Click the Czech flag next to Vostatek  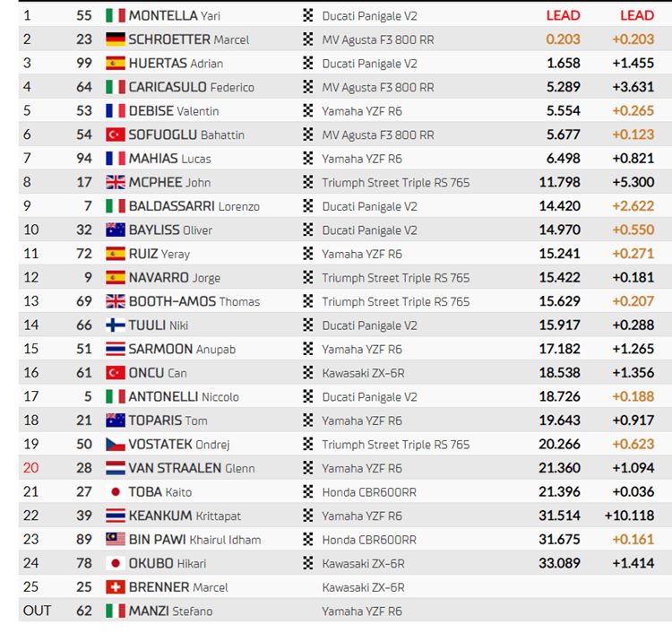coord(116,445)
